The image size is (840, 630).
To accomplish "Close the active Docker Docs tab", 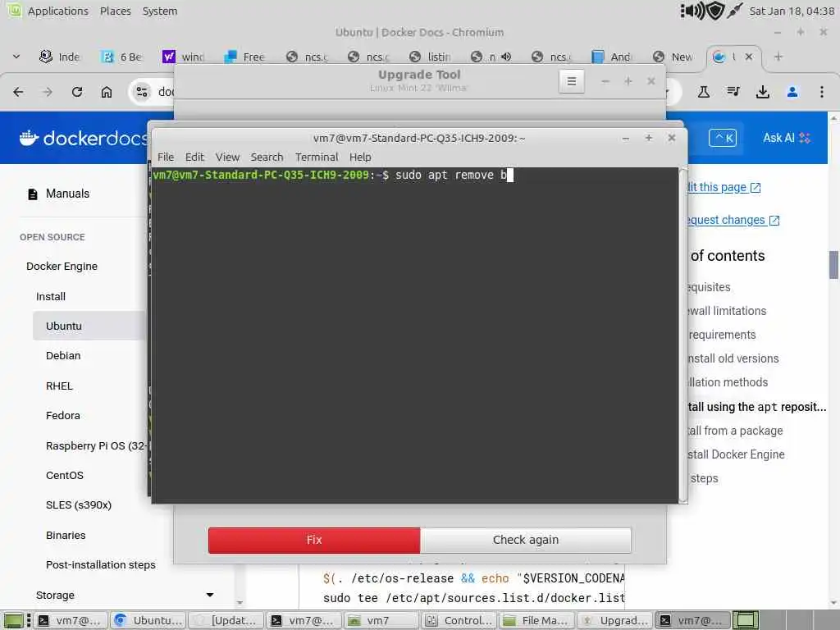I will tap(749, 57).
